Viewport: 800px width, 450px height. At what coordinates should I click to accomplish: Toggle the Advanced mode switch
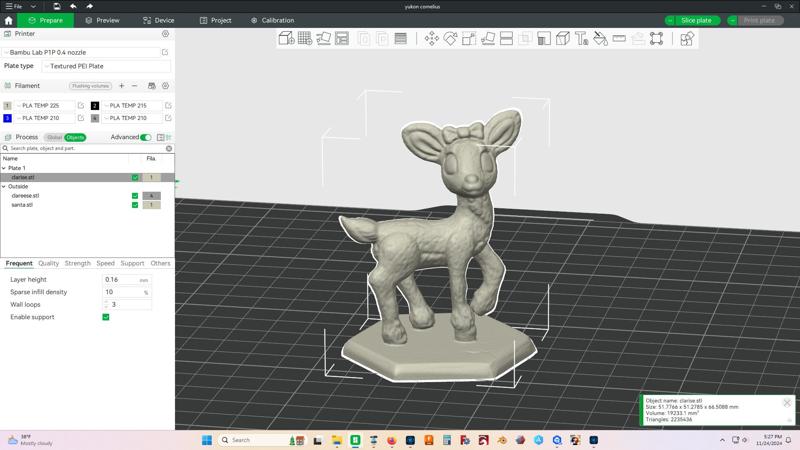tap(146, 137)
